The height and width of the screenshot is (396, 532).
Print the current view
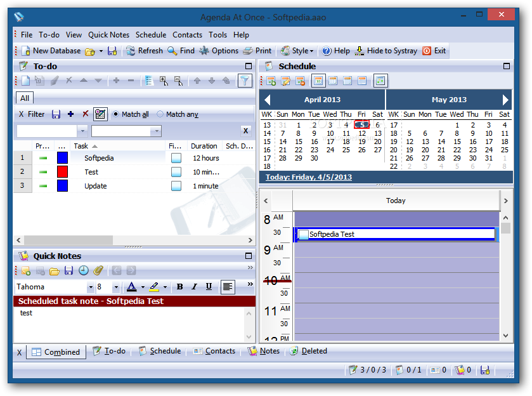257,51
